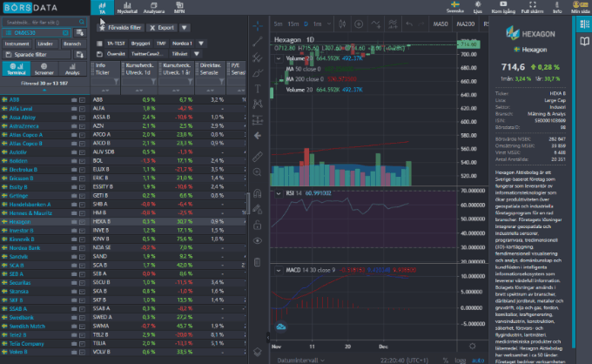Collapse the RSI indicator pane chevron

[x=279, y=193]
